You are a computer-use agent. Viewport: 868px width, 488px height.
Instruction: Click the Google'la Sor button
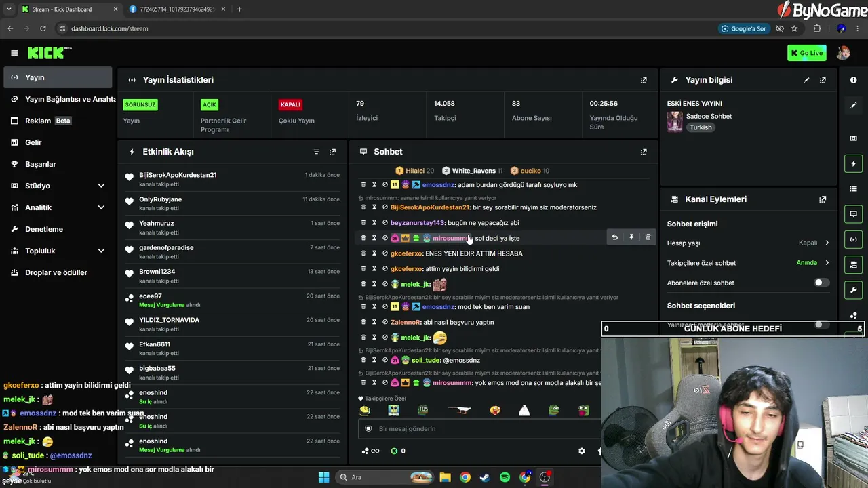click(x=744, y=28)
